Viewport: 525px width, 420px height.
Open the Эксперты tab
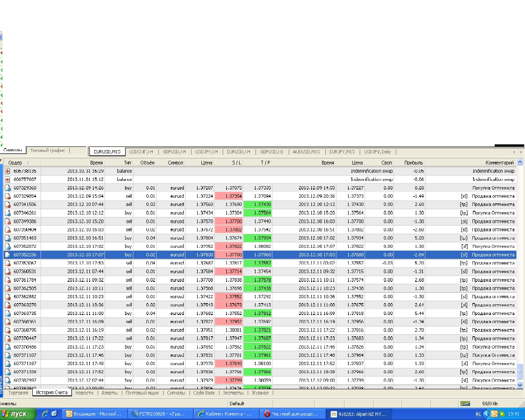tap(233, 393)
